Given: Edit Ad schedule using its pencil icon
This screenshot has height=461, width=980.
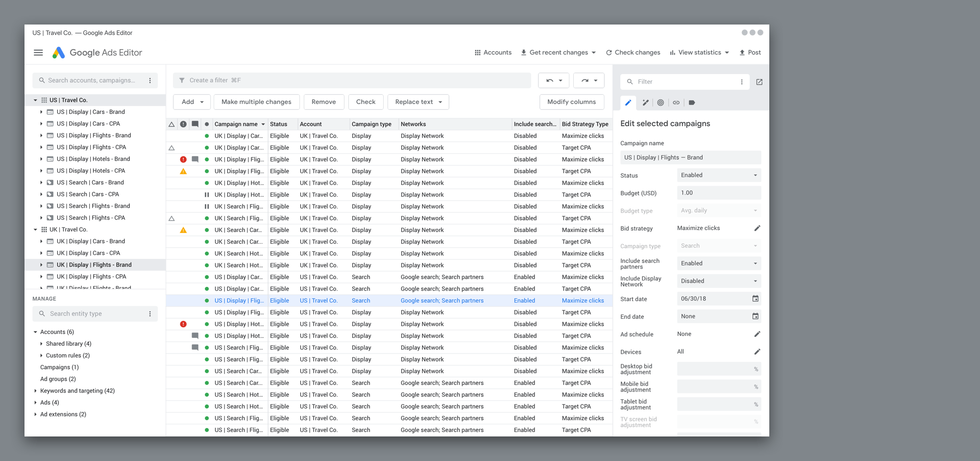Looking at the screenshot, I should pyautogui.click(x=757, y=334).
